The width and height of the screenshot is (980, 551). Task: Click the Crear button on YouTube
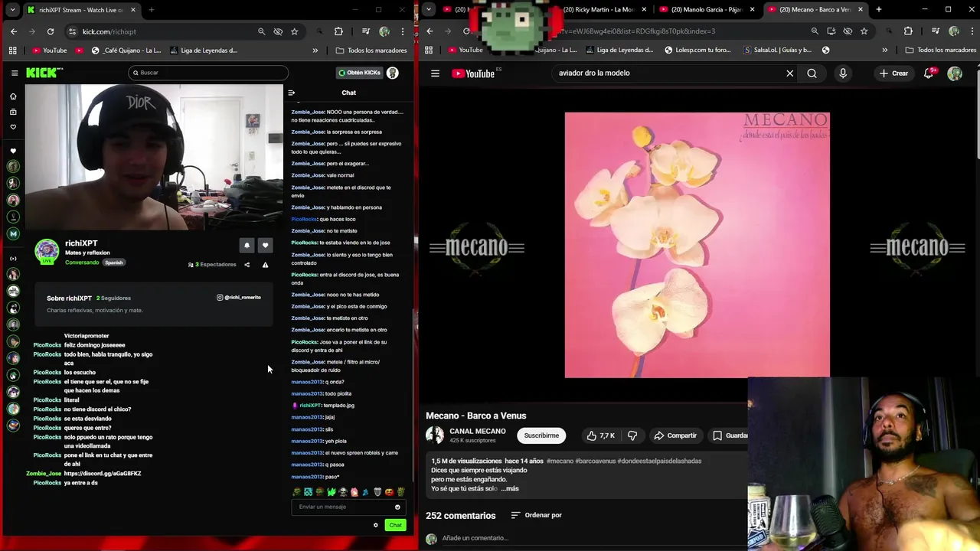pyautogui.click(x=893, y=73)
